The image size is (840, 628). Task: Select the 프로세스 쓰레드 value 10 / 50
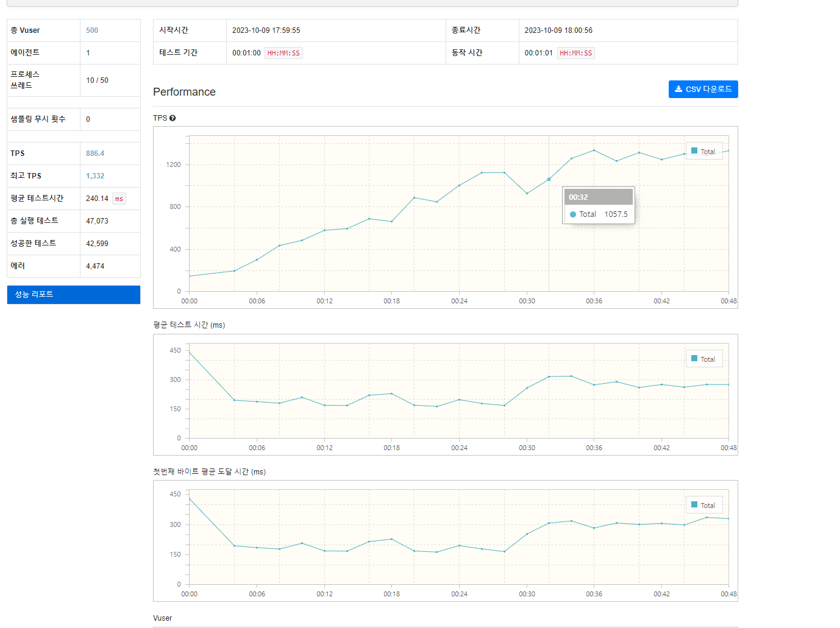[98, 80]
